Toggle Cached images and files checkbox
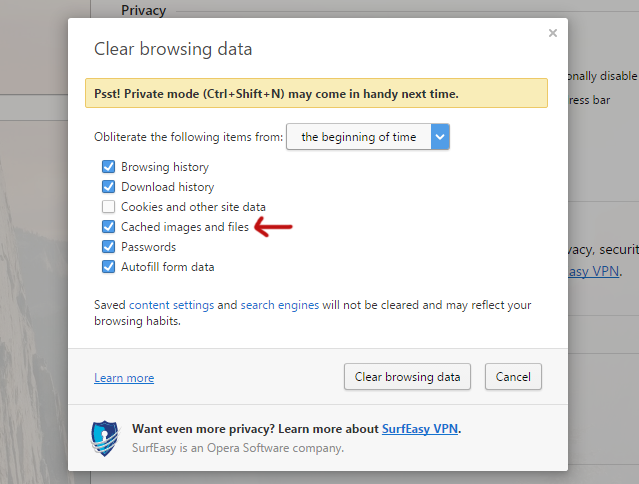 click(108, 227)
